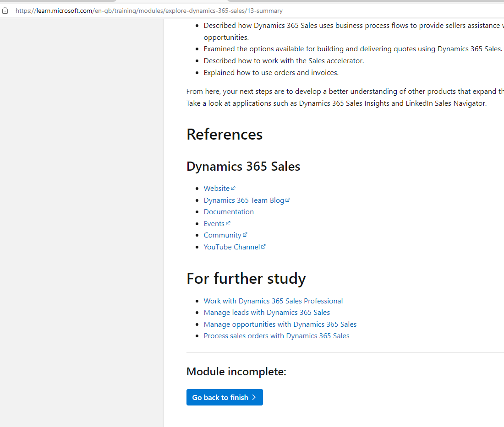This screenshot has height=427, width=504.
Task: Click the Dynamics 365 Sales heading
Action: [243, 167]
